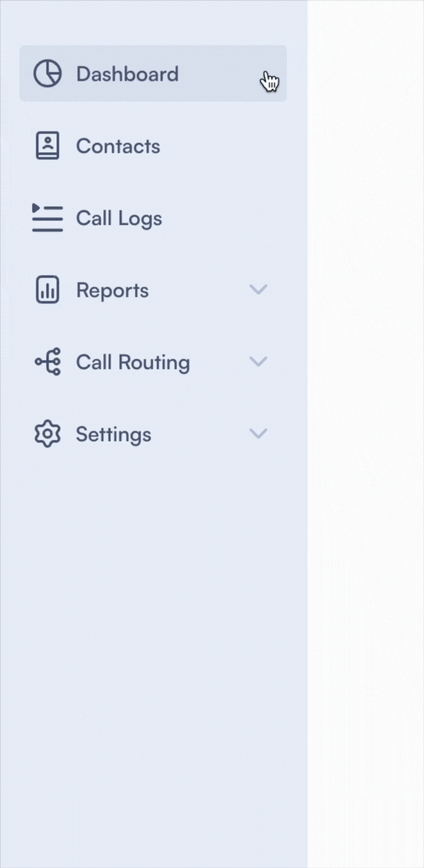This screenshot has width=424, height=868.
Task: Click the Settings gear icon
Action: 47,434
